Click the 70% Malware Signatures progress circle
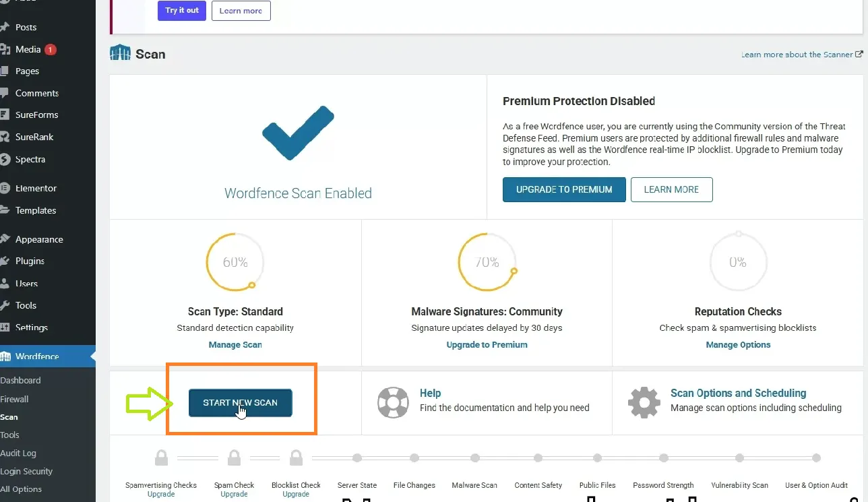Viewport: 868px width, 502px height. 487,262
